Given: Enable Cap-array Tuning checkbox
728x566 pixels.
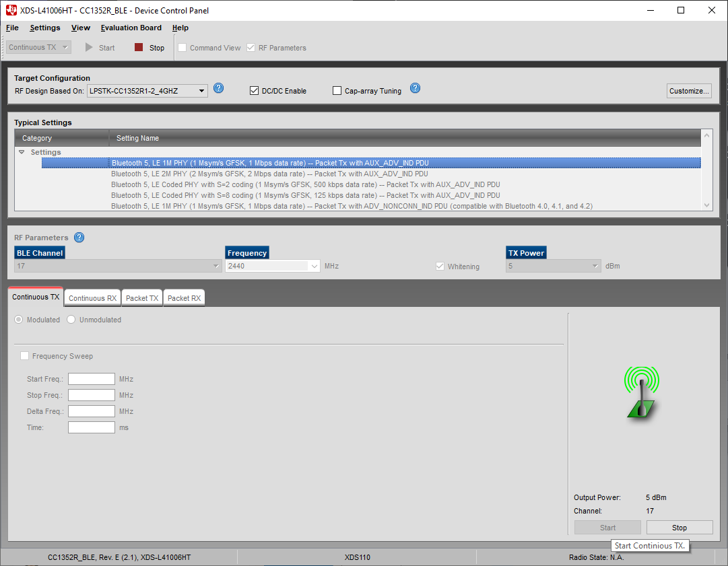Looking at the screenshot, I should (x=337, y=91).
